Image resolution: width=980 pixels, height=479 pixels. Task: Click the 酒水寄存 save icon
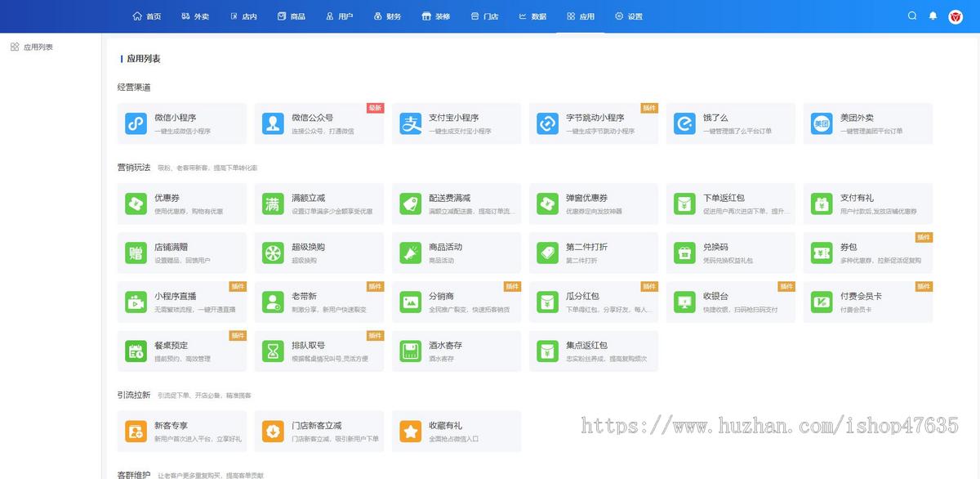[410, 351]
